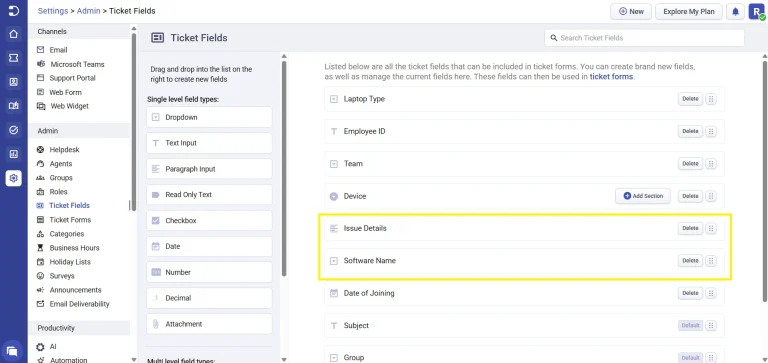Select the Checkbox field type
Viewport: 768px width, 363px height.
tap(209, 220)
